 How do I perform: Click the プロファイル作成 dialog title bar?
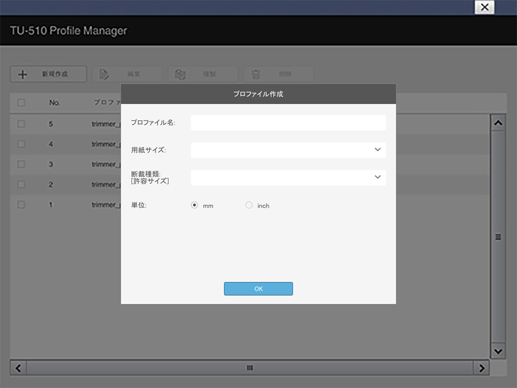point(258,94)
